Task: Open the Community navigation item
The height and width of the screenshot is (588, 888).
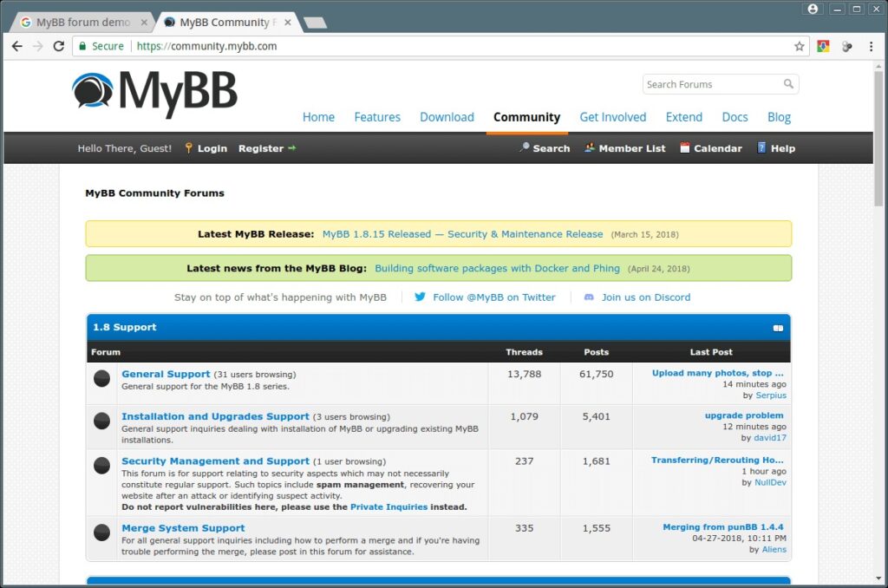Action: [526, 117]
